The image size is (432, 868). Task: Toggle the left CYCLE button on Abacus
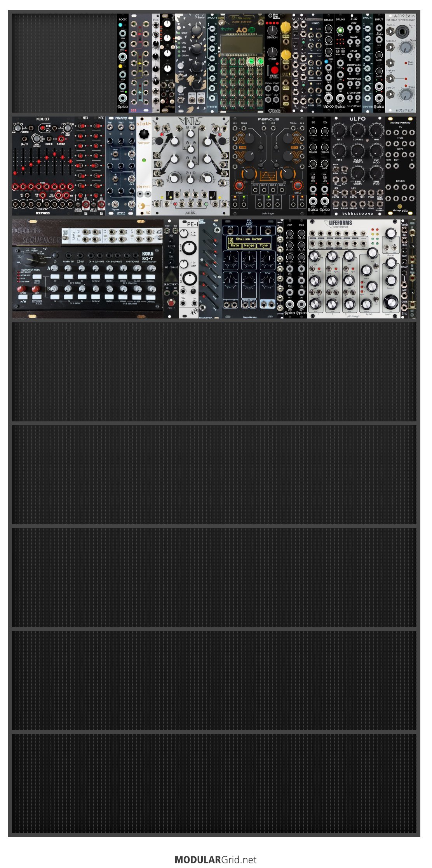[x=239, y=185]
